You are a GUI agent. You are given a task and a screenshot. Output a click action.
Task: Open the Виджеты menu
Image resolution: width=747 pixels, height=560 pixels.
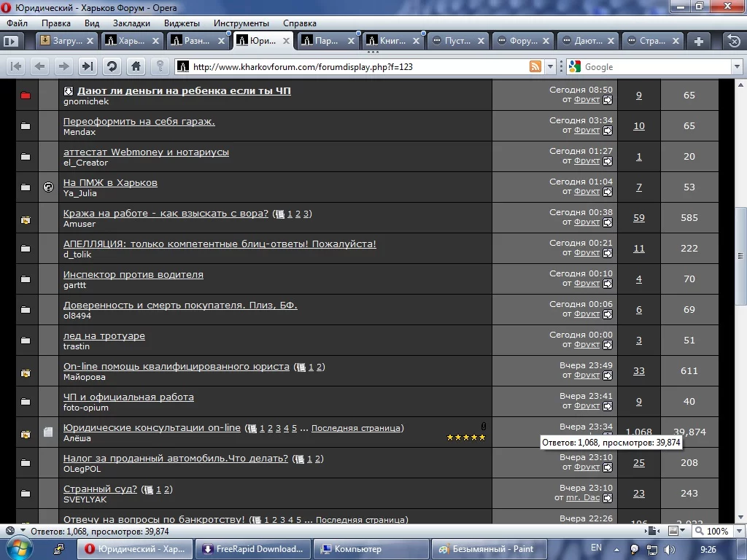[x=182, y=23]
